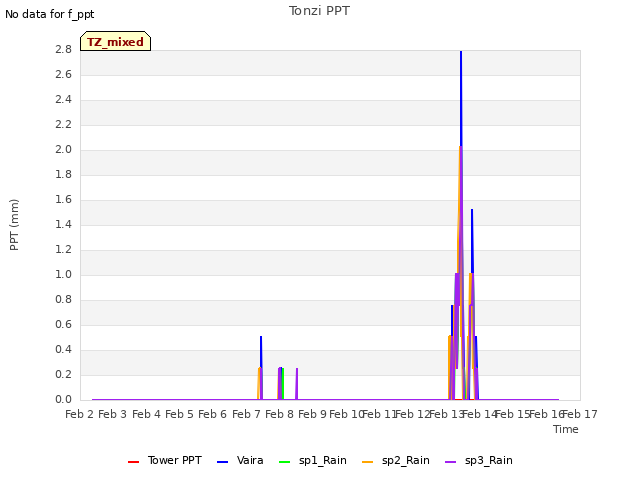The image size is (640, 480).
Task: Select the Vaira legend label
Action: (250, 460)
